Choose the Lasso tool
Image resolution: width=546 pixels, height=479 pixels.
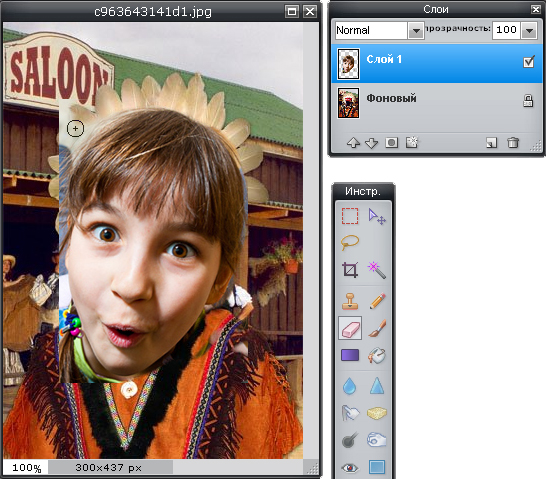click(350, 243)
